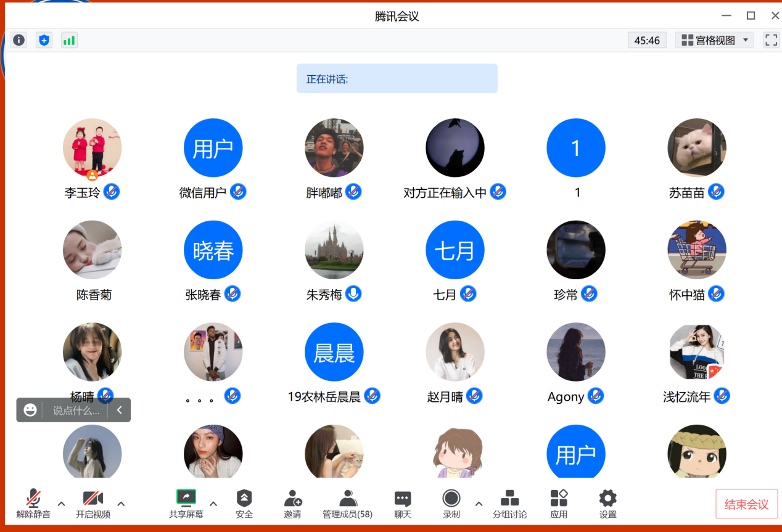
Task: Open Settings (设置) gear
Action: [x=607, y=504]
